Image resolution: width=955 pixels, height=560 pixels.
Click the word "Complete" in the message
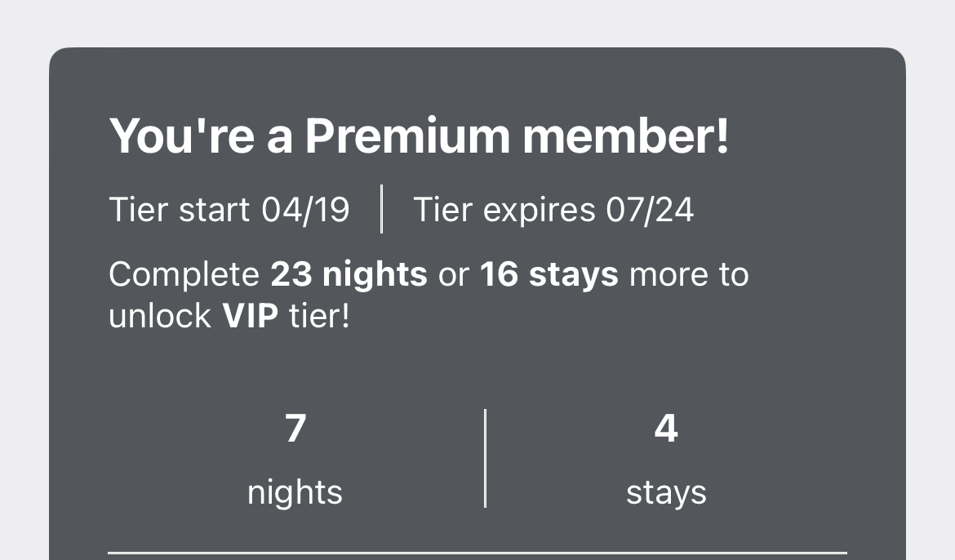184,275
